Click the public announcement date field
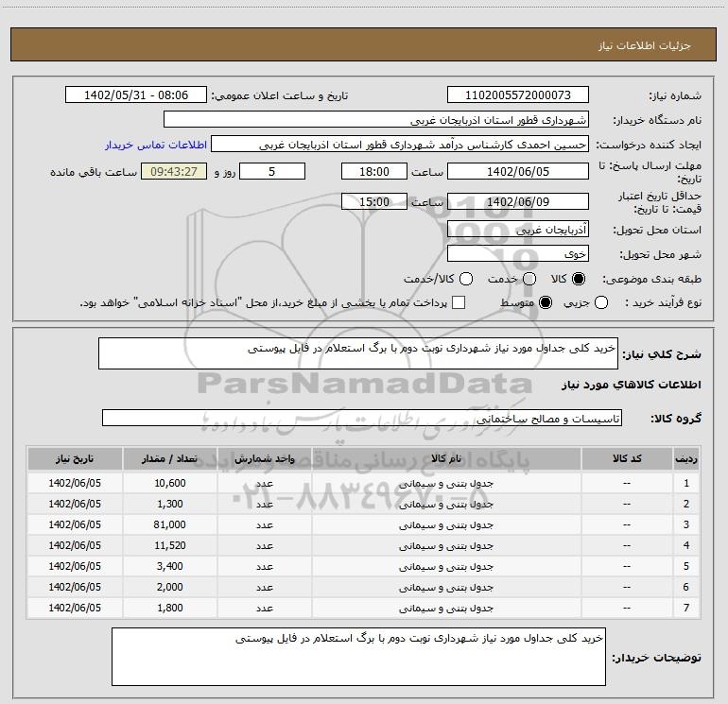 pos(136,95)
